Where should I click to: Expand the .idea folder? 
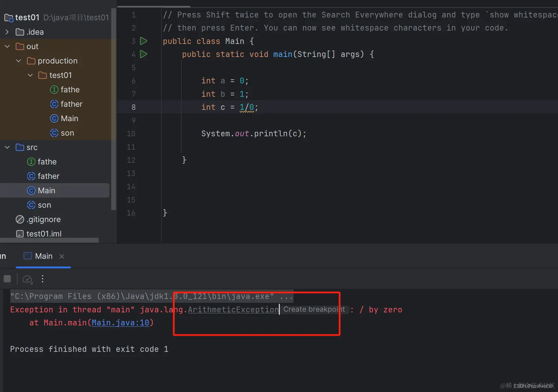[7, 32]
